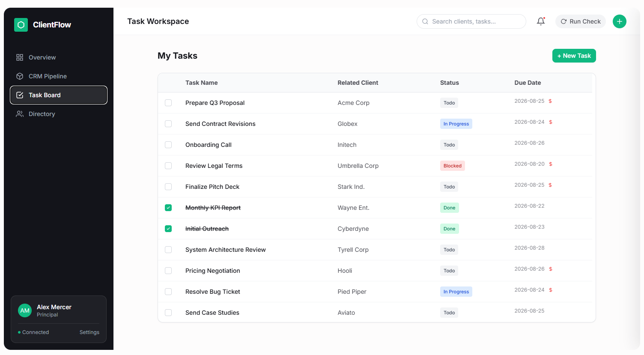Viewport: 644px width, 355px height.
Task: Click the Wayne Ent. client cell
Action: point(353,208)
